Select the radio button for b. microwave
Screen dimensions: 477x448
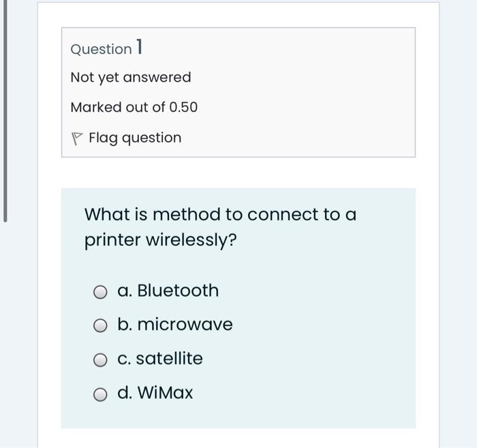(x=100, y=326)
